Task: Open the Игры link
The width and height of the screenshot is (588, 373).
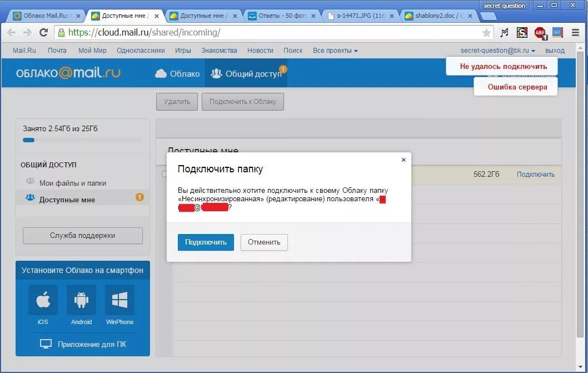Action: [183, 51]
